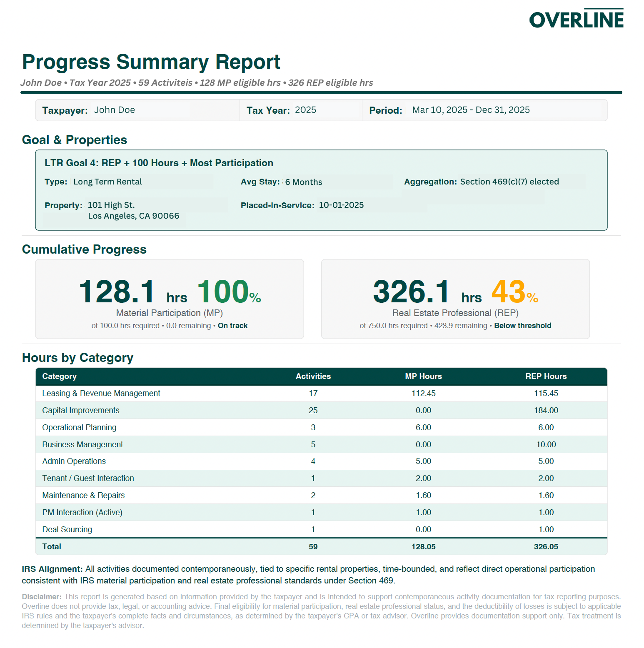The width and height of the screenshot is (644, 648).
Task: Click the green 100% MP progress indicator
Action: tap(228, 292)
